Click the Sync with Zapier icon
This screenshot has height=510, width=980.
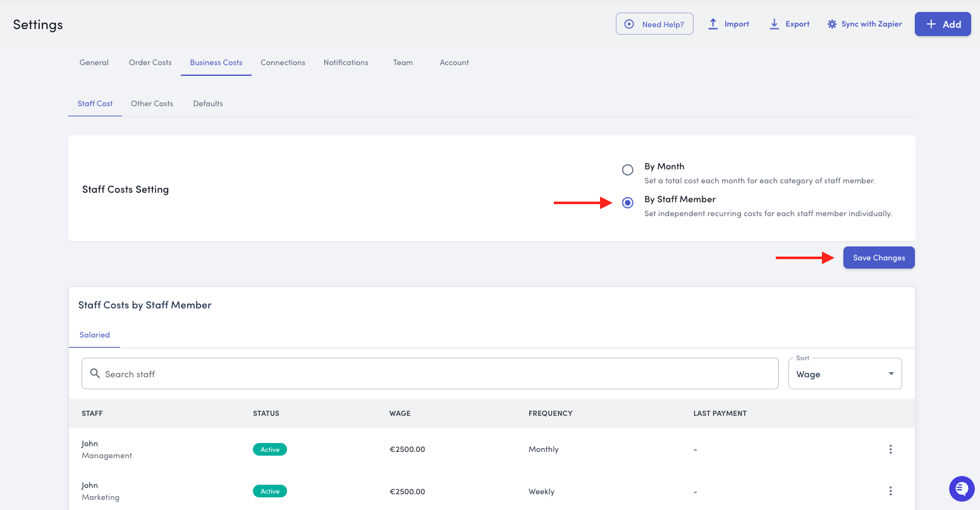coord(832,24)
